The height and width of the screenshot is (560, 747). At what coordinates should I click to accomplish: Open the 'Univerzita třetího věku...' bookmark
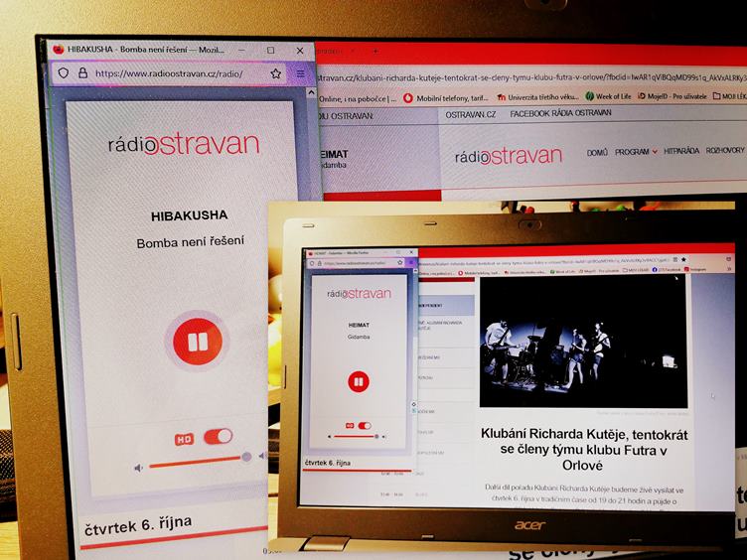(x=537, y=97)
